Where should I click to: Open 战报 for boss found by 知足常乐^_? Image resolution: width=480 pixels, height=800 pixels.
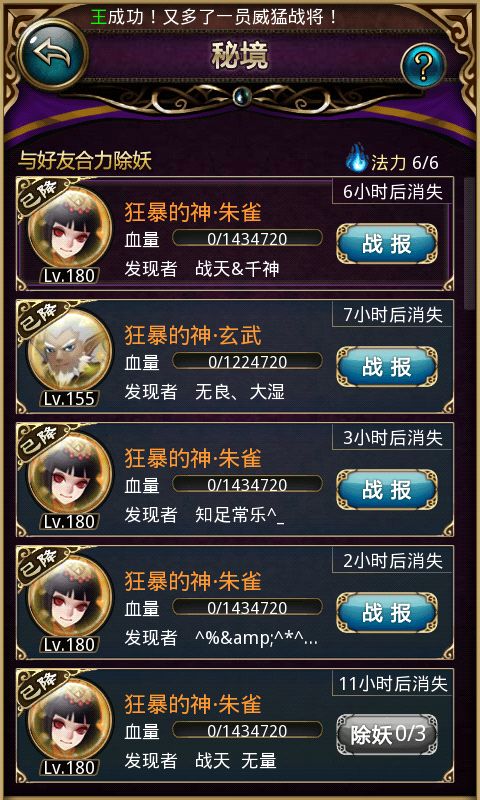click(x=387, y=490)
